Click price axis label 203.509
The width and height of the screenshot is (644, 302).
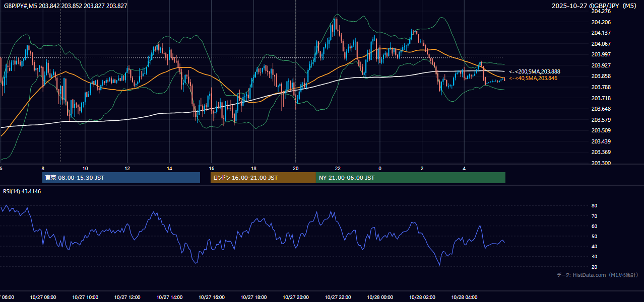coord(601,130)
